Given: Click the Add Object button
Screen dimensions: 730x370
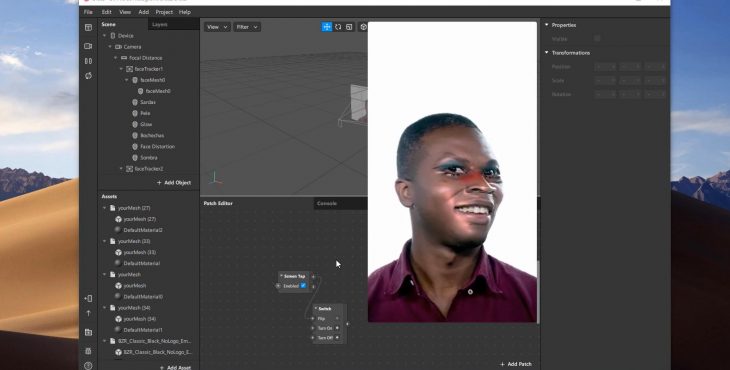Looking at the screenshot, I should pyautogui.click(x=174, y=183).
